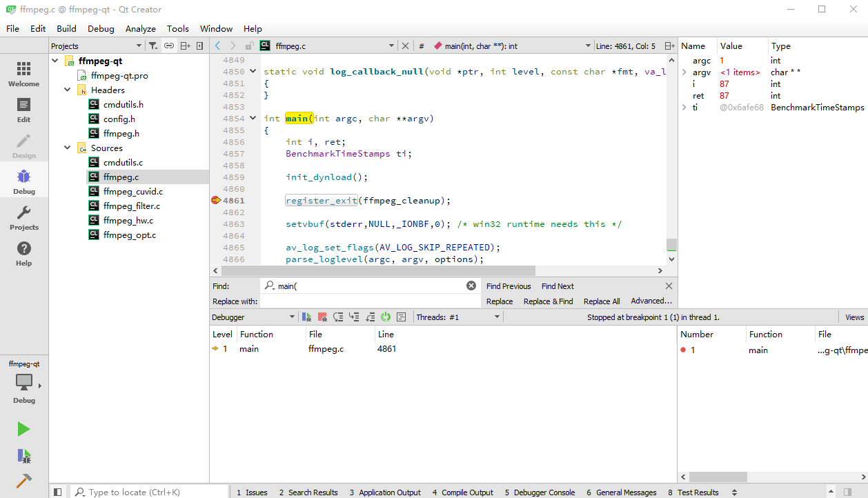Start debugging with Run-and-debug icon
The height and width of the screenshot is (498, 868).
(x=24, y=455)
